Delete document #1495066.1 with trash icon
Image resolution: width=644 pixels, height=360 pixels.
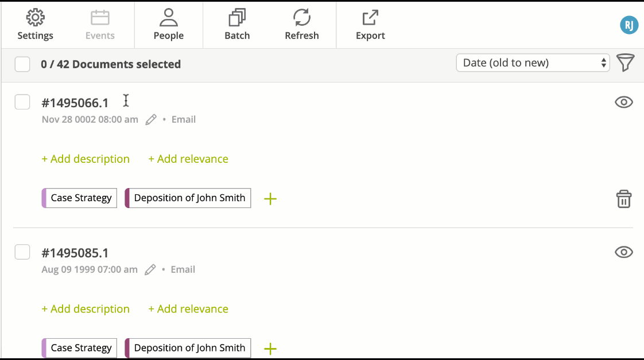pos(623,199)
